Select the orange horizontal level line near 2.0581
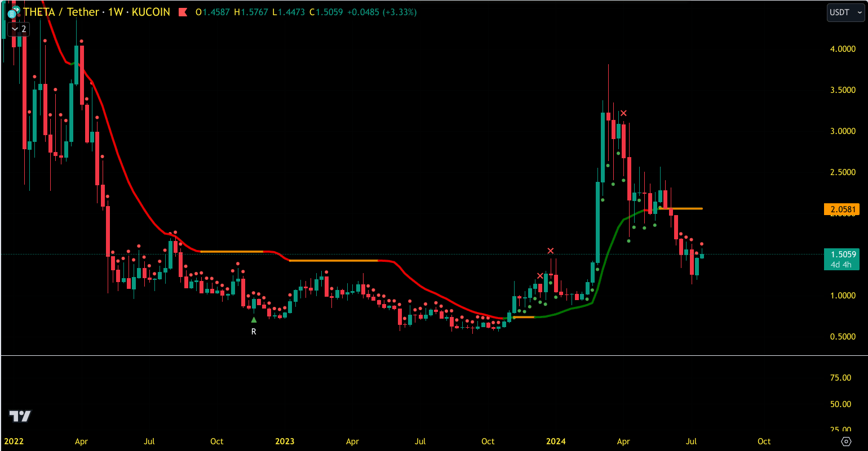The width and height of the screenshot is (868, 451). tap(681, 208)
